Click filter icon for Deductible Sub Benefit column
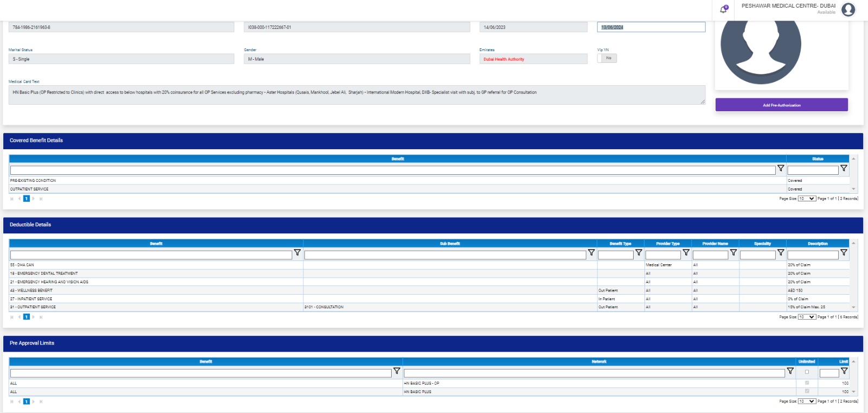Viewport: 868px width, 413px height. click(x=591, y=253)
